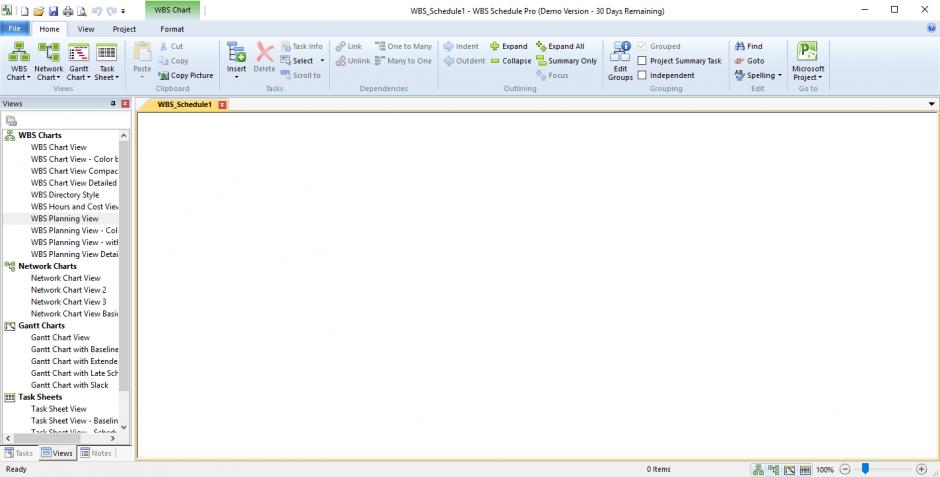
Task: Pin the Views panel with pushpin icon
Action: (113, 104)
